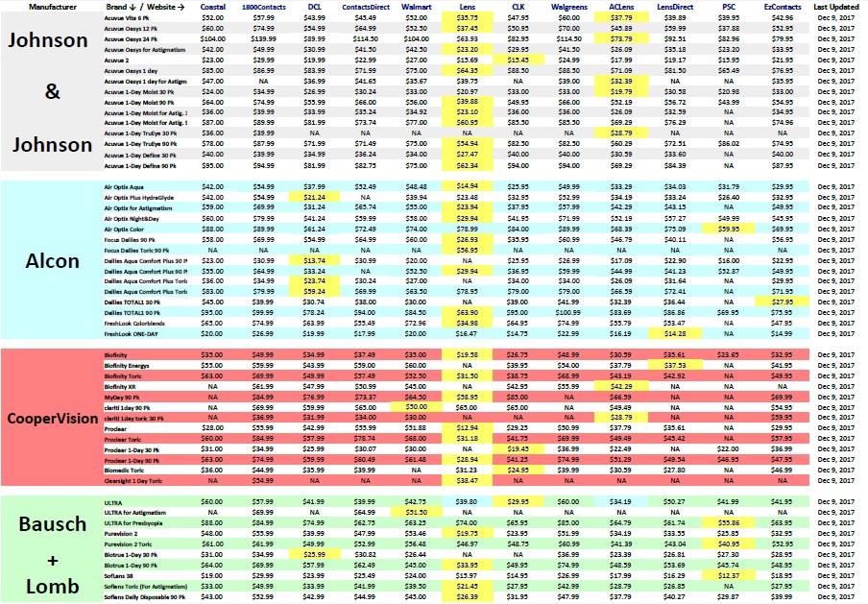Image resolution: width=868 pixels, height=604 pixels.
Task: Open the ACLens column header link
Action: 621,7
